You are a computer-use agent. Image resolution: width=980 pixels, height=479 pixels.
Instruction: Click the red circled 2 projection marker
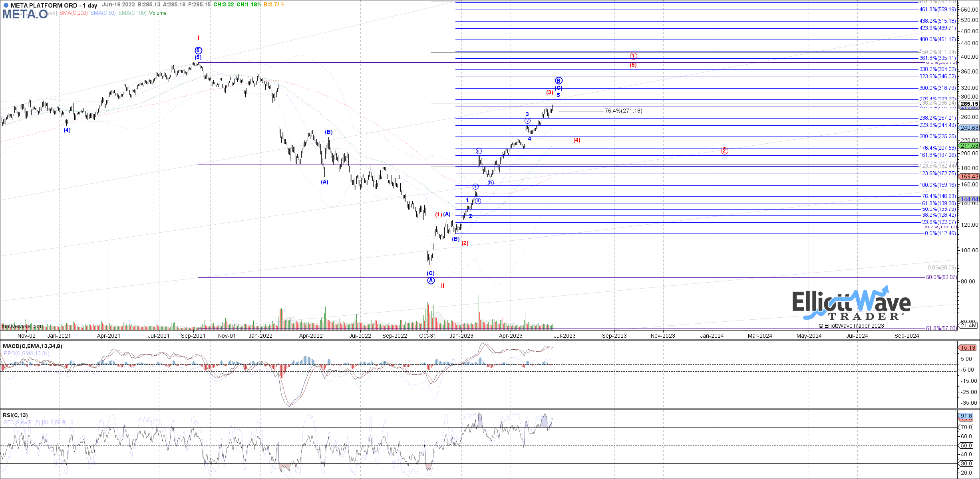pos(724,151)
